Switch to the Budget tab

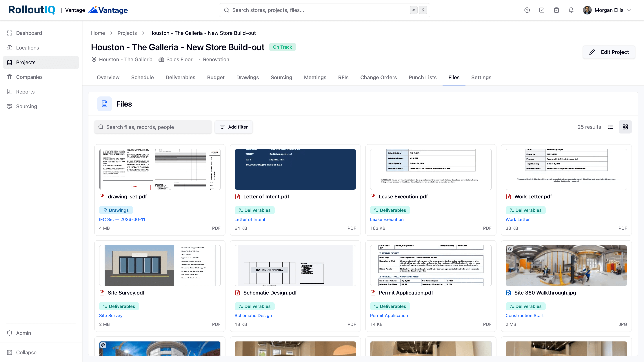pyautogui.click(x=216, y=77)
